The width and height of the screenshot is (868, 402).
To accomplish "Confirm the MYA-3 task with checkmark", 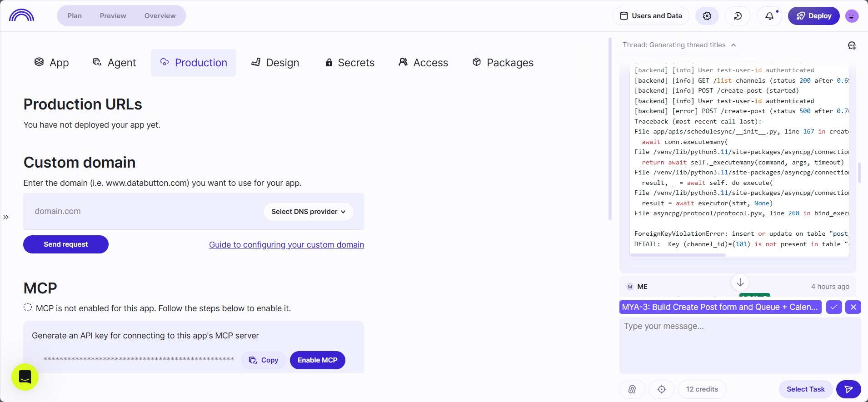I will pyautogui.click(x=834, y=307).
